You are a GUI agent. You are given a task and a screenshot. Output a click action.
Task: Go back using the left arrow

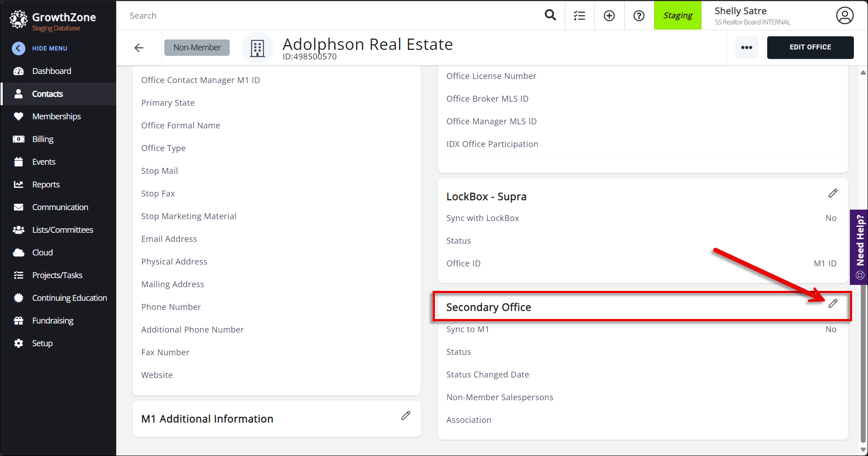pyautogui.click(x=139, y=48)
